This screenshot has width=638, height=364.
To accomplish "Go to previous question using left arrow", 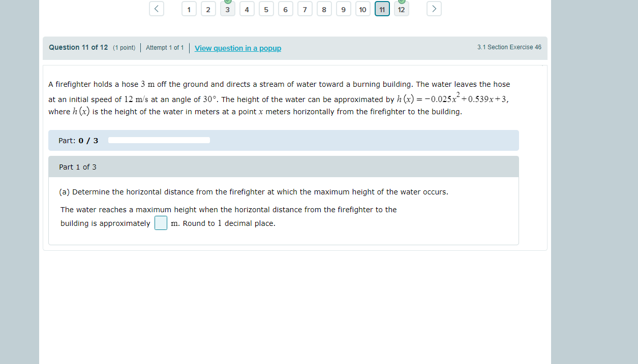I will [157, 9].
